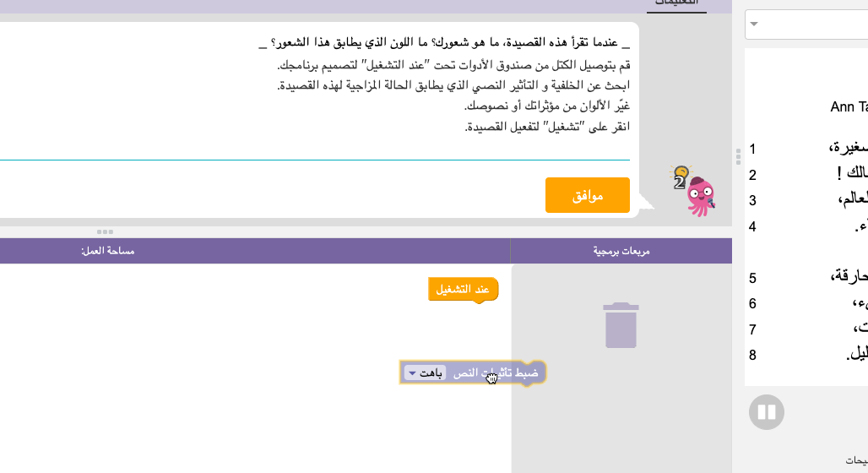
Task: Select the عند التشغيل orange block
Action: (x=464, y=290)
